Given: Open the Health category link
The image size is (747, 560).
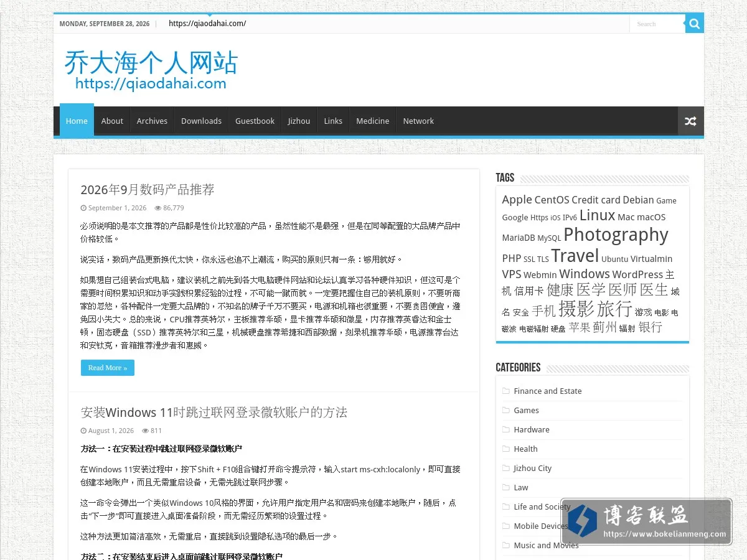Looking at the screenshot, I should coord(525,449).
